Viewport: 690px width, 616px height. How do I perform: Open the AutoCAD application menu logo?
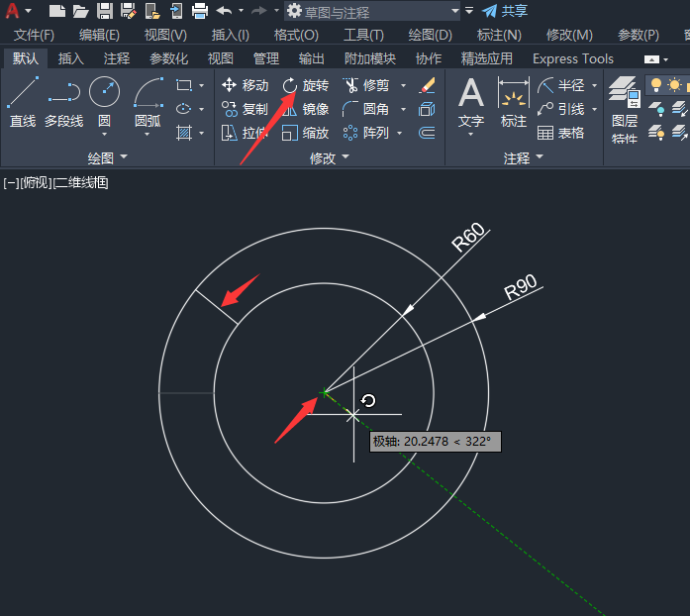click(x=12, y=11)
